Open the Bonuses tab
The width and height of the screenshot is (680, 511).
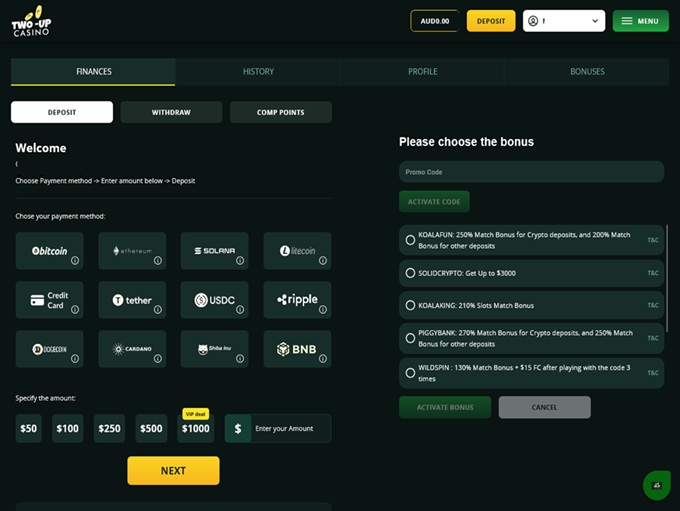coord(587,72)
